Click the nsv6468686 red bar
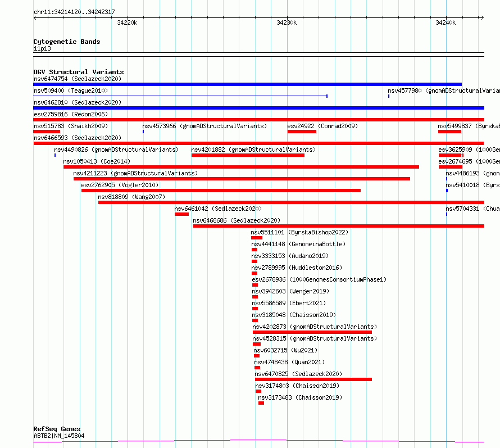Screen dimensions: 500x448 (339, 226)
